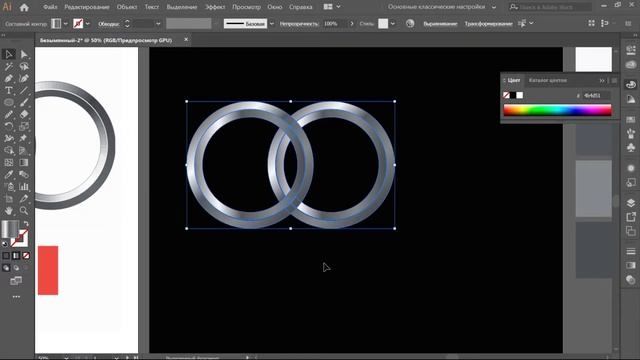Select the Width/Warp tool
This screenshot has height=360, width=640.
[9, 138]
